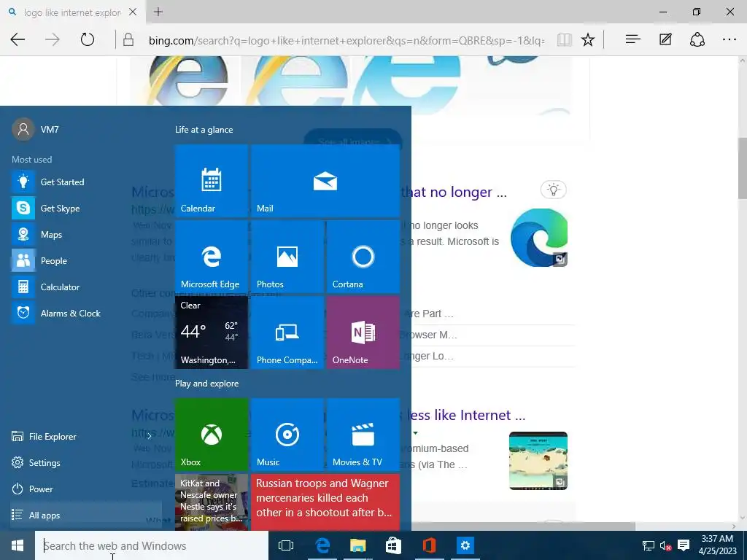Open the Calendar tile
747x560 pixels.
coord(211,181)
